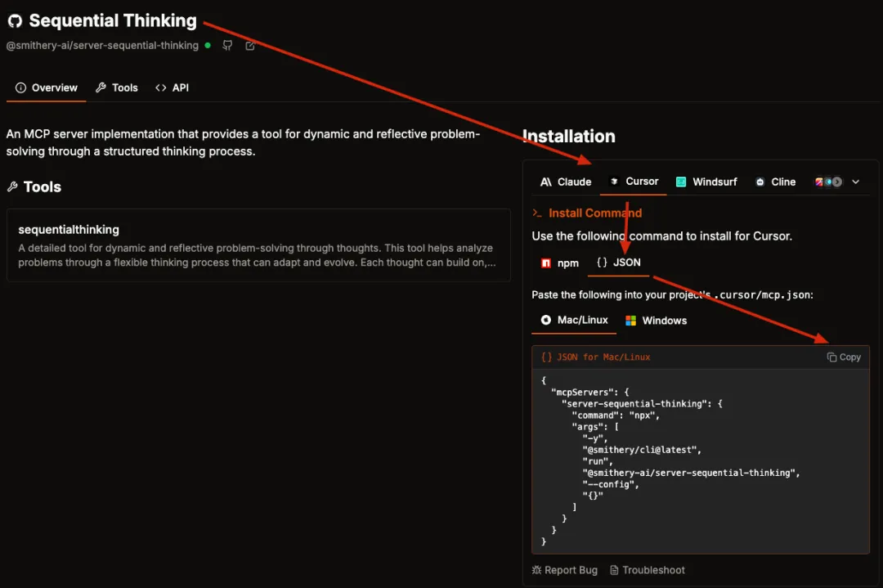Click the GitHub icon beside Sequential Thinking title

pyautogui.click(x=15, y=20)
